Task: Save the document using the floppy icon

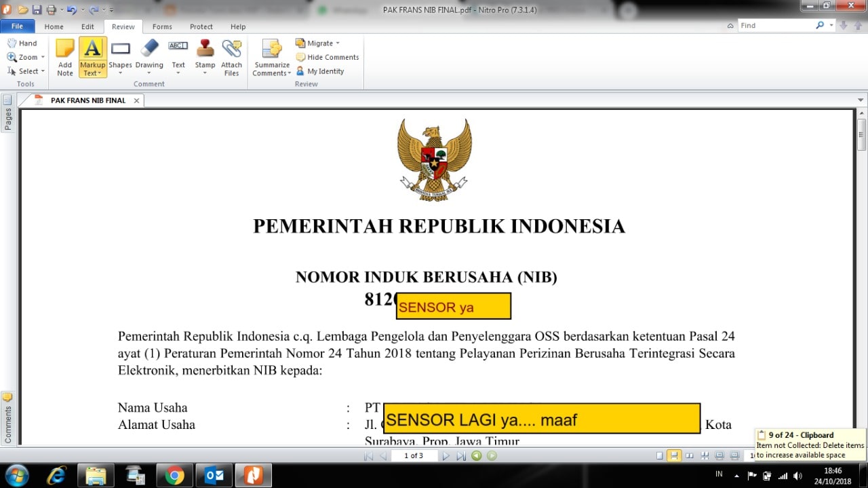Action: (x=37, y=10)
